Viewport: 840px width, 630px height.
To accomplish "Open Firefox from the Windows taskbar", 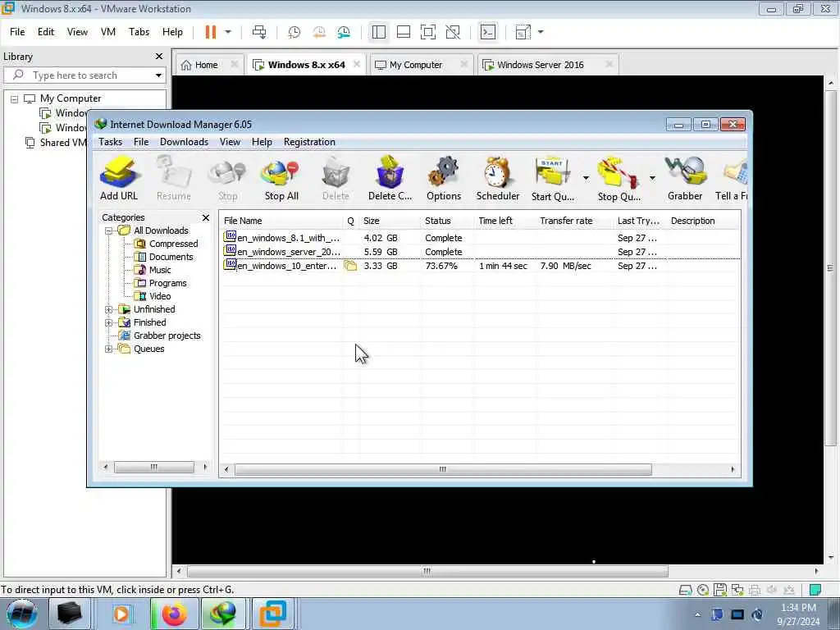I will pos(176,614).
